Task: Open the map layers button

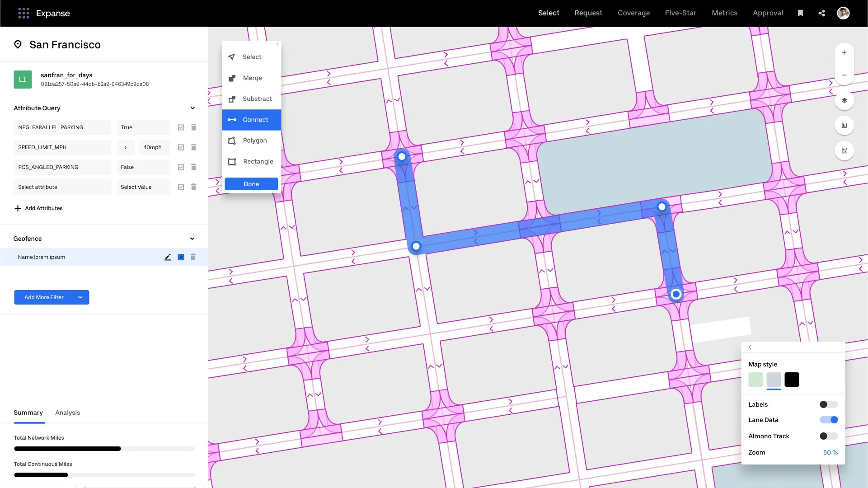Action: click(x=844, y=100)
